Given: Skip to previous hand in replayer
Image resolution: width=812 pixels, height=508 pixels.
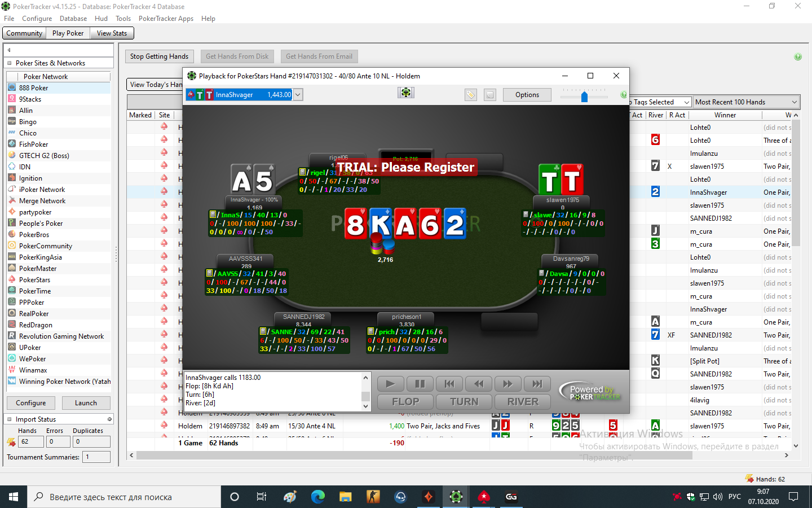Looking at the screenshot, I should 449,384.
